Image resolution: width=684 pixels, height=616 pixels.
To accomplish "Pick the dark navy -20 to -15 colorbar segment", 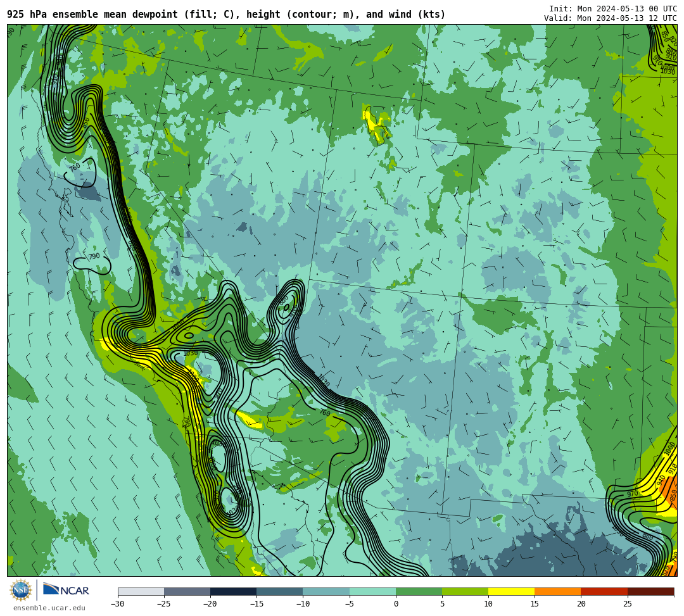I will 233,591.
